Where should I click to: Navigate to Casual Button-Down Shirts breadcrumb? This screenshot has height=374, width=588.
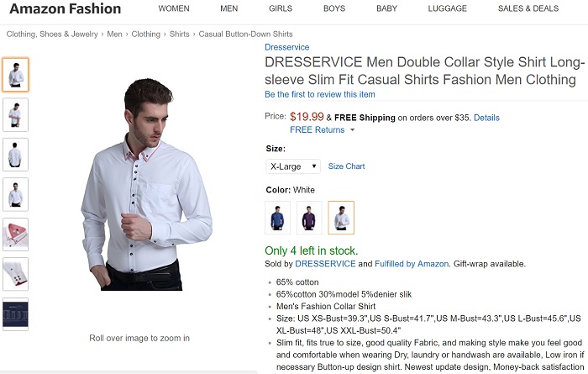(245, 34)
